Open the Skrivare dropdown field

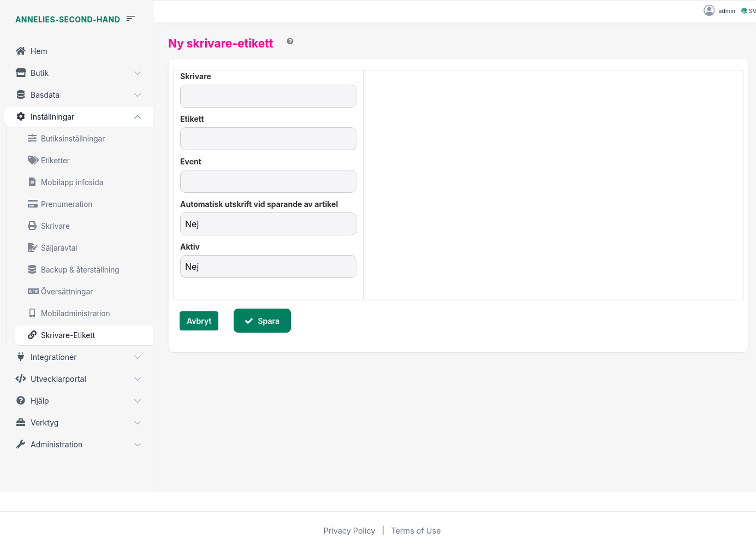coord(268,96)
